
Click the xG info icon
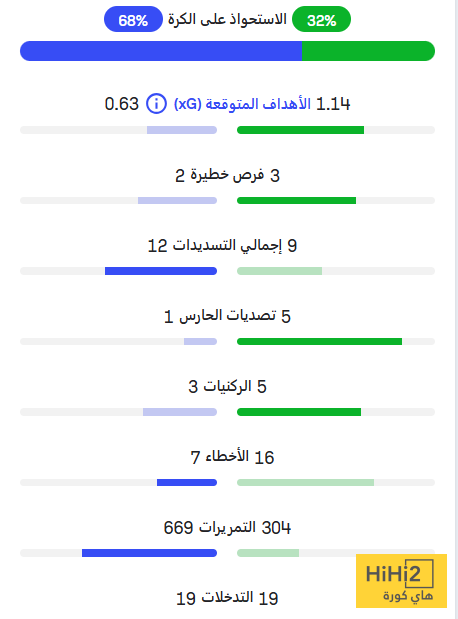156,104
